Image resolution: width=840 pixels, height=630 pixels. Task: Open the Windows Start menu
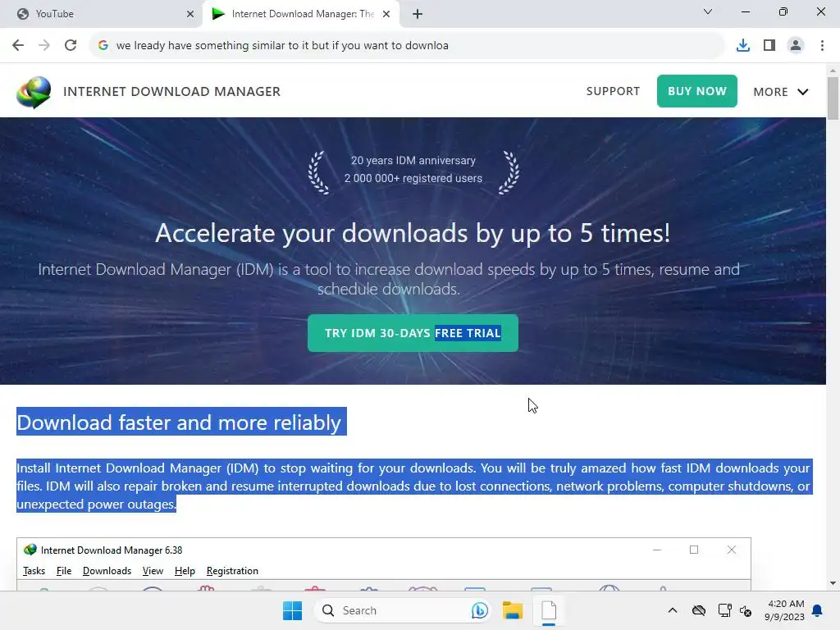pos(292,610)
